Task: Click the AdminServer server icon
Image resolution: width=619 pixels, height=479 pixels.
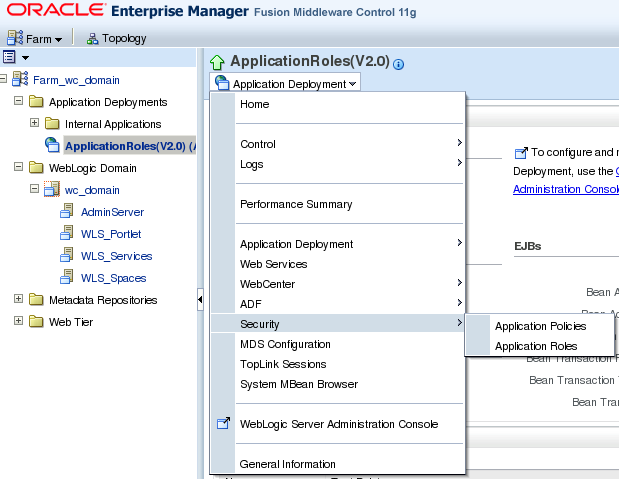Action: click(66, 211)
